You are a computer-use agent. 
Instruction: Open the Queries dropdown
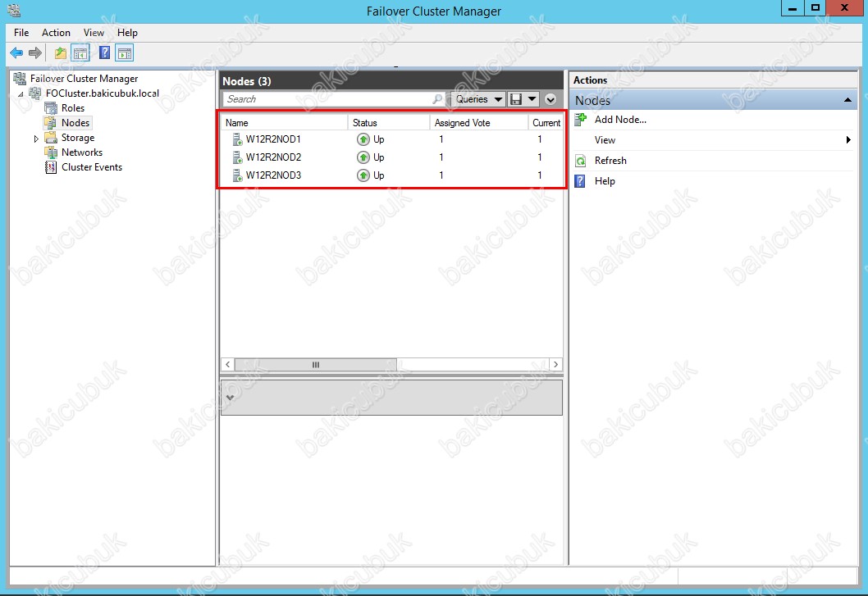[x=477, y=99]
